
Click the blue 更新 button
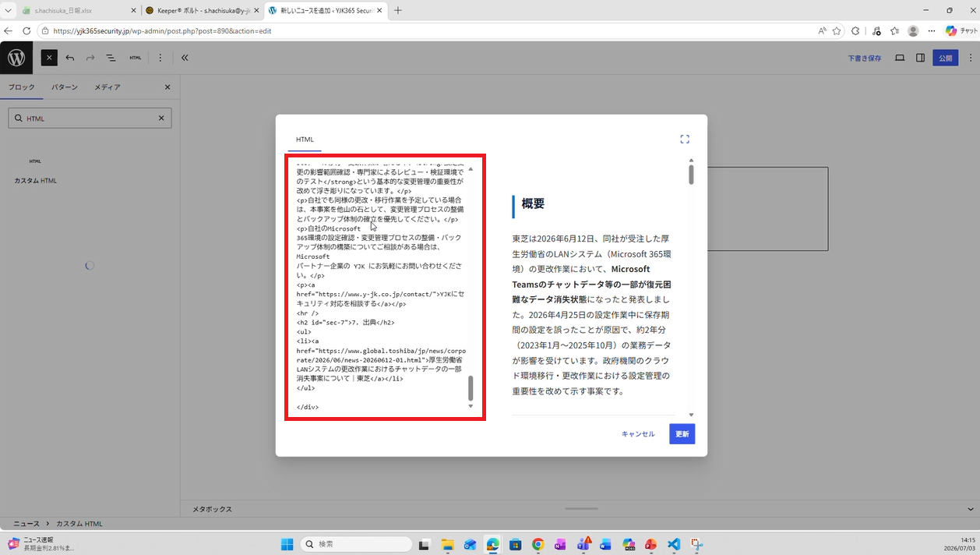(682, 434)
